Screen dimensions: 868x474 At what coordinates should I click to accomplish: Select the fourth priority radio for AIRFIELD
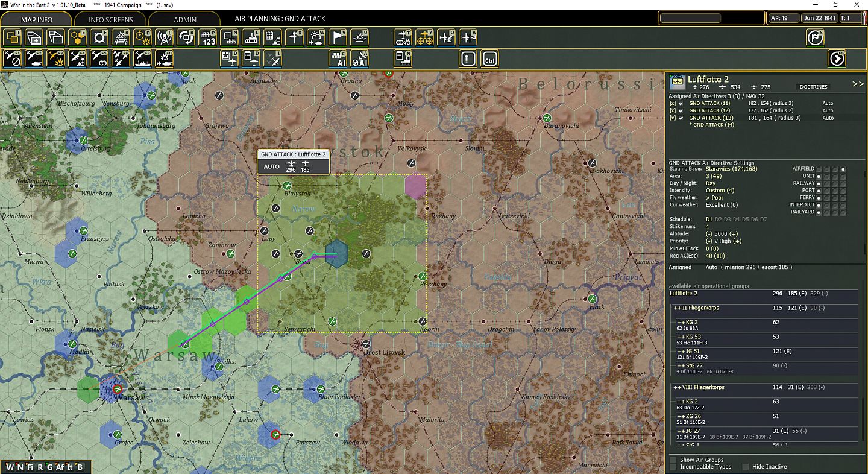point(843,169)
